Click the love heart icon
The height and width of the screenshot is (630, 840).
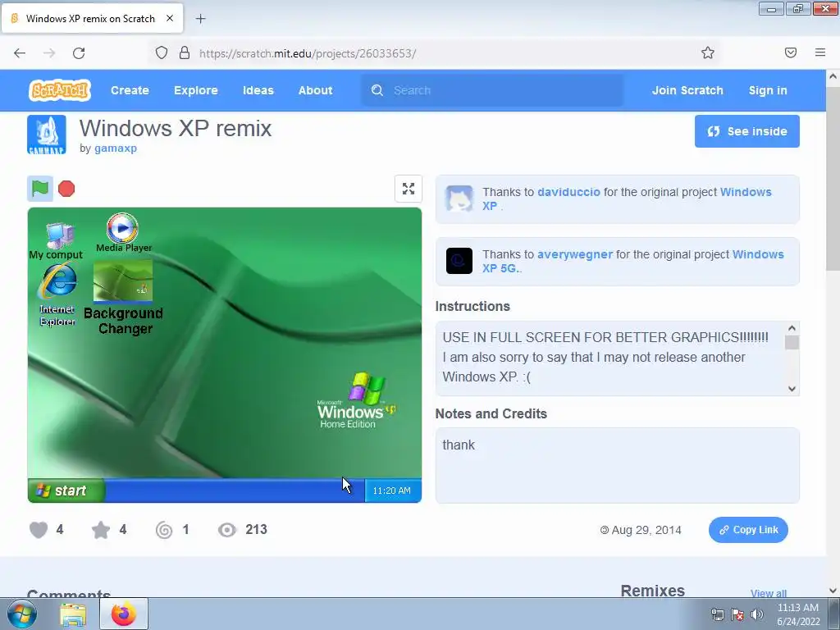pyautogui.click(x=39, y=530)
